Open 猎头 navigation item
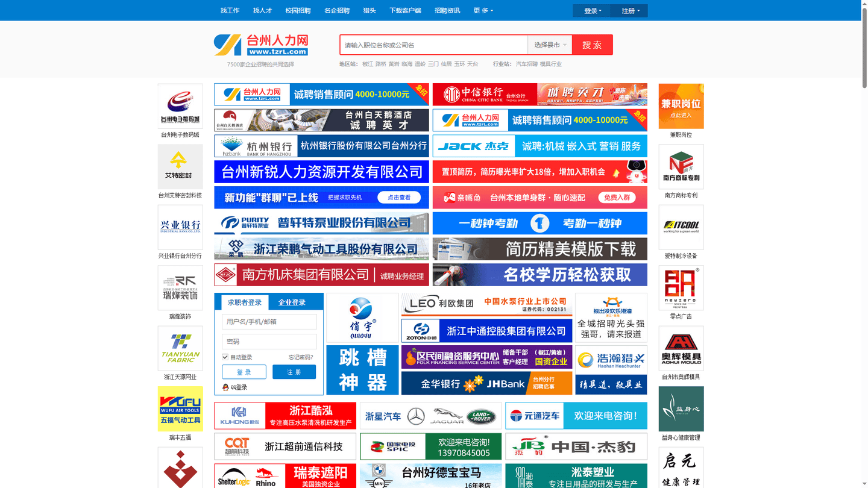 (370, 10)
